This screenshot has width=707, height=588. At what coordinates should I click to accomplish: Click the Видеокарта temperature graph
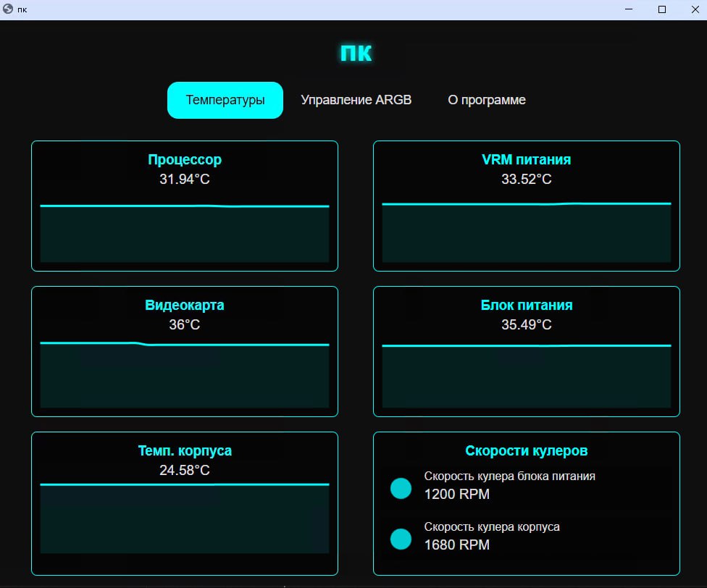pyautogui.click(x=185, y=375)
